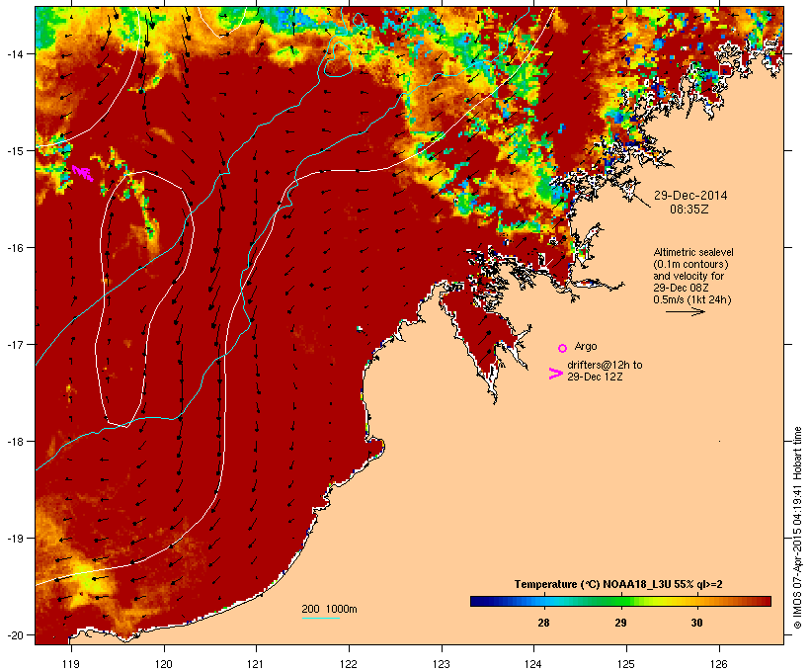Click the '08:35Z' time text
Image resolution: width=810 pixels, height=672 pixels.
point(689,210)
